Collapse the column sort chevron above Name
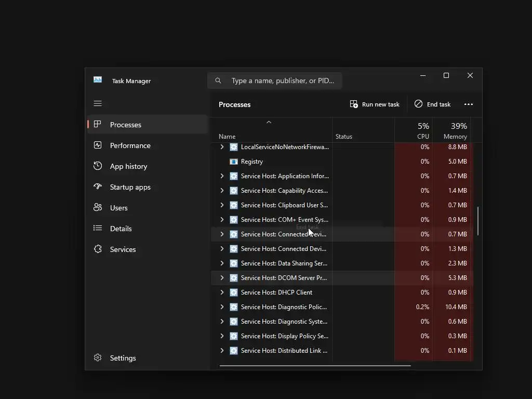 [x=269, y=122]
